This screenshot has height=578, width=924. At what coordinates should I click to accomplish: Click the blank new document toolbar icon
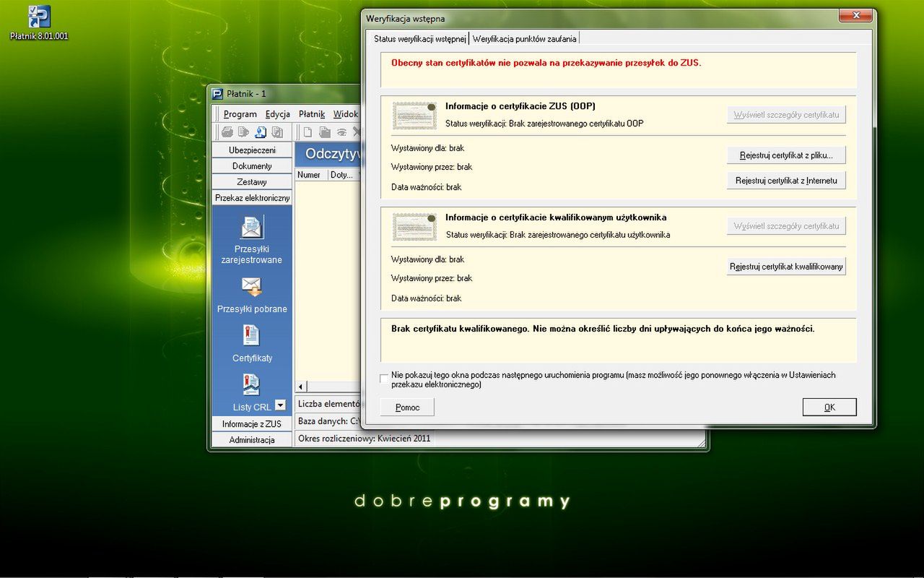308,132
